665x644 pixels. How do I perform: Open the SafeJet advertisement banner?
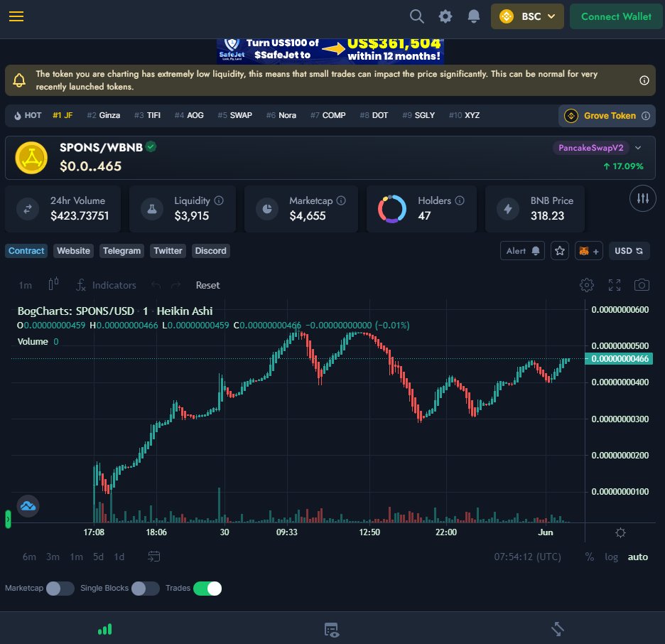pyautogui.click(x=330, y=51)
